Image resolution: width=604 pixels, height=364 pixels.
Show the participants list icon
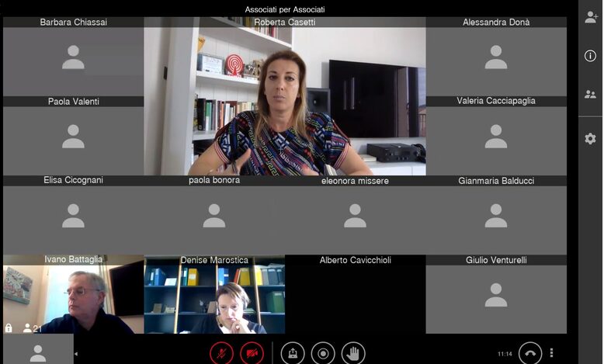pyautogui.click(x=590, y=95)
